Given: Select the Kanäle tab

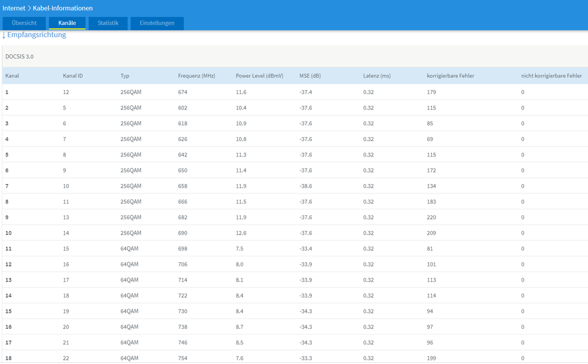Looking at the screenshot, I should [x=67, y=23].
